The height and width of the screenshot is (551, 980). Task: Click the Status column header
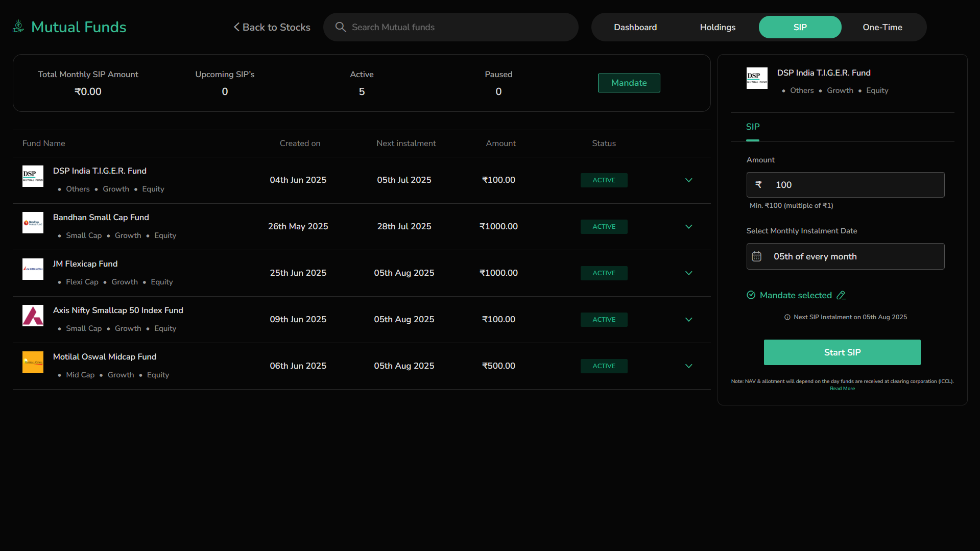(x=604, y=143)
